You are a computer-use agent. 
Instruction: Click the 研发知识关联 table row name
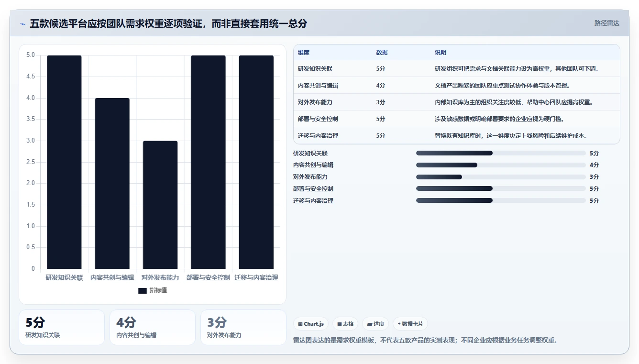[315, 69]
